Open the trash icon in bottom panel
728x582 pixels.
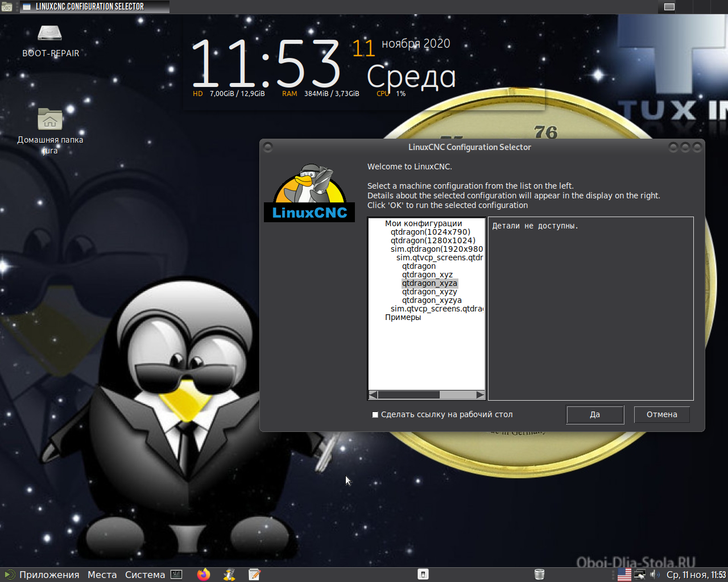click(540, 575)
